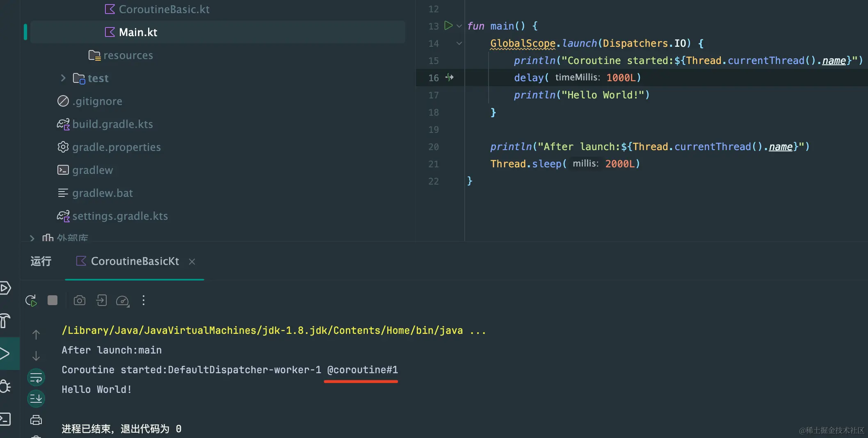Click GlobalScope in the editor code
The image size is (868, 438).
tap(523, 43)
